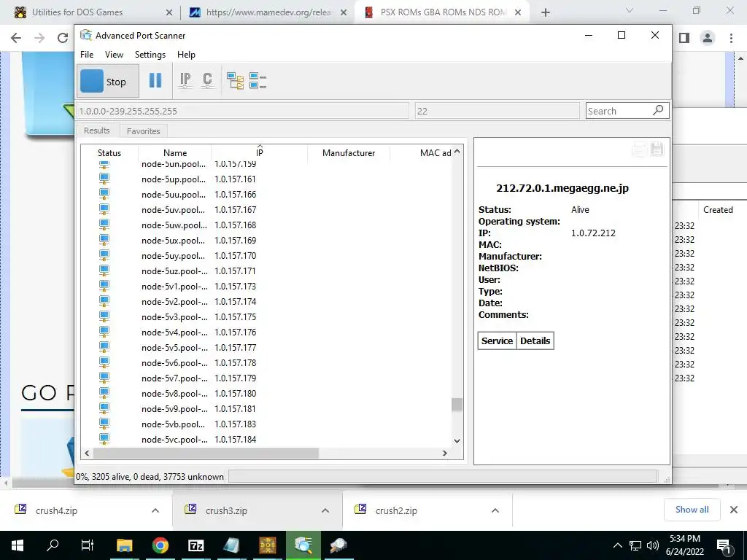Pause the scan with the pause icon
The width and height of the screenshot is (747, 560).
point(155,80)
